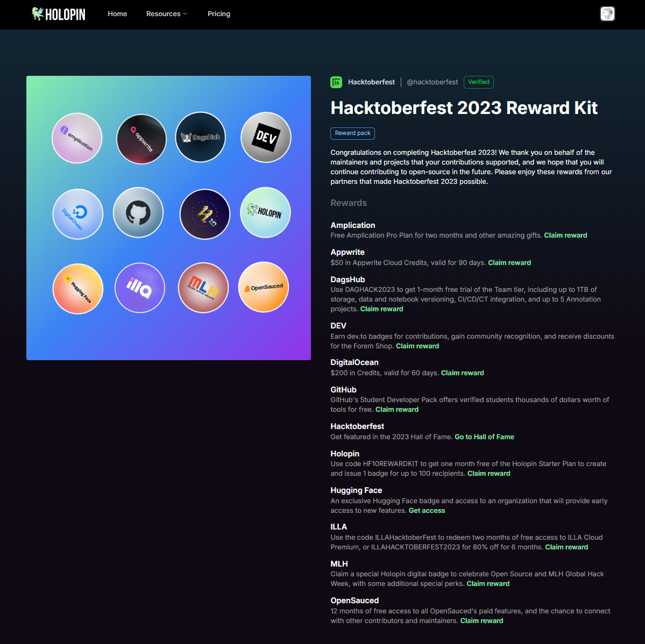Select the Holopin badge circle in the image
Screen dimensions: 645x644
pos(265,212)
